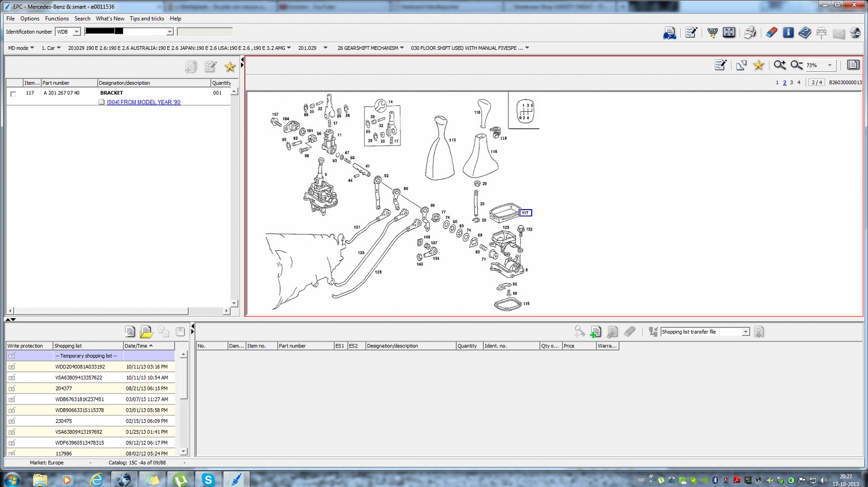The image size is (868, 487).
Task: Expand the Shopping list transfer file dropdown
Action: [745, 332]
